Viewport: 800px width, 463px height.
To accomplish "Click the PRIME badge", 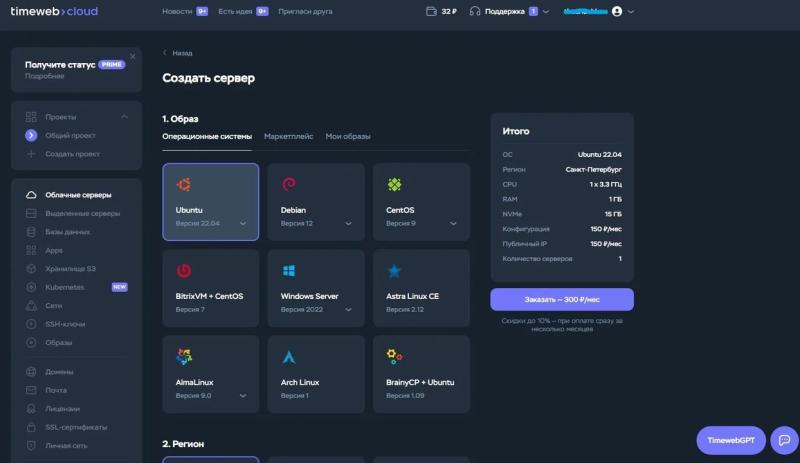I will (112, 64).
